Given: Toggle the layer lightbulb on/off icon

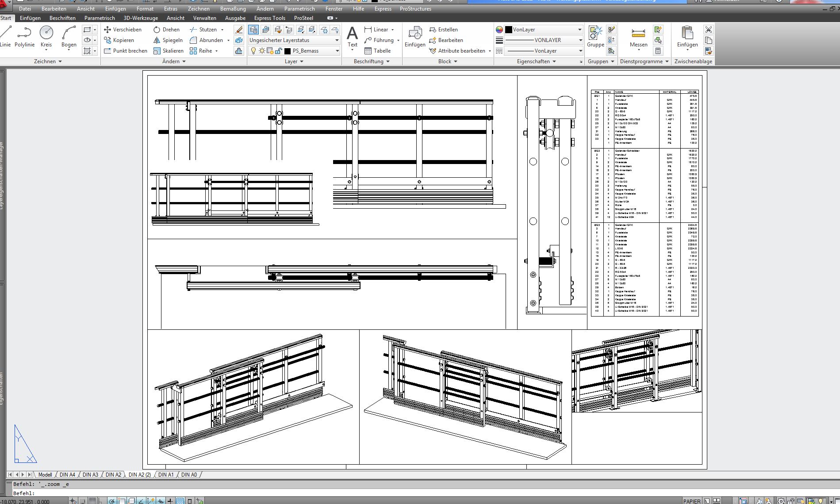Looking at the screenshot, I should pos(253,51).
